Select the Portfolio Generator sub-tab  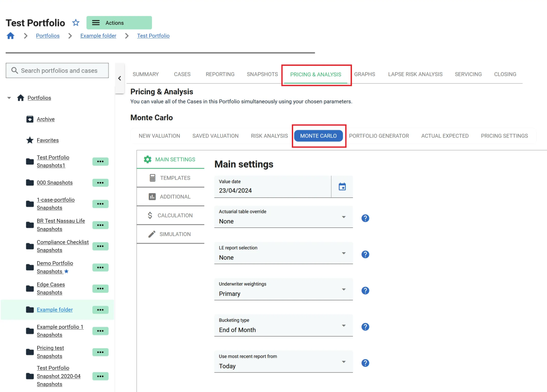pyautogui.click(x=379, y=136)
